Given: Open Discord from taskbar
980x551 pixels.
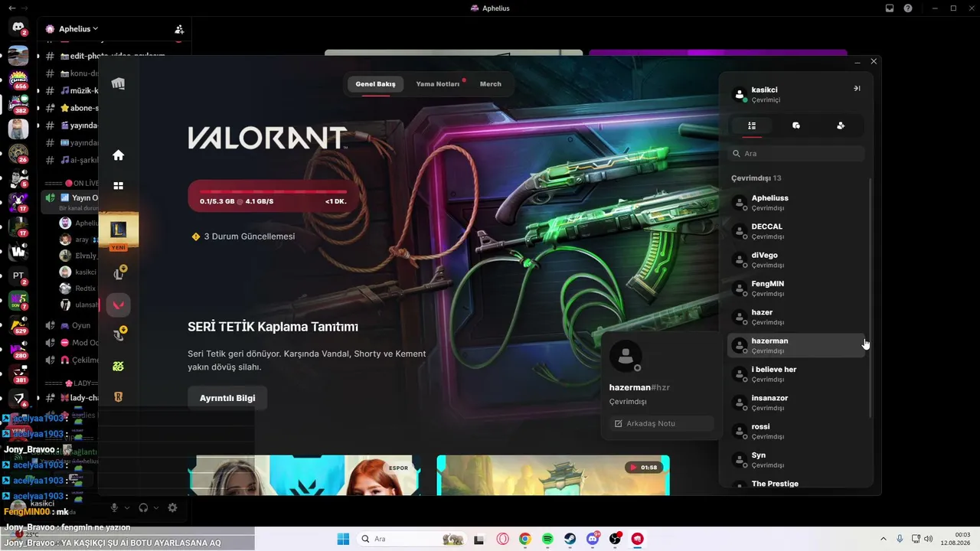Looking at the screenshot, I should (x=593, y=539).
